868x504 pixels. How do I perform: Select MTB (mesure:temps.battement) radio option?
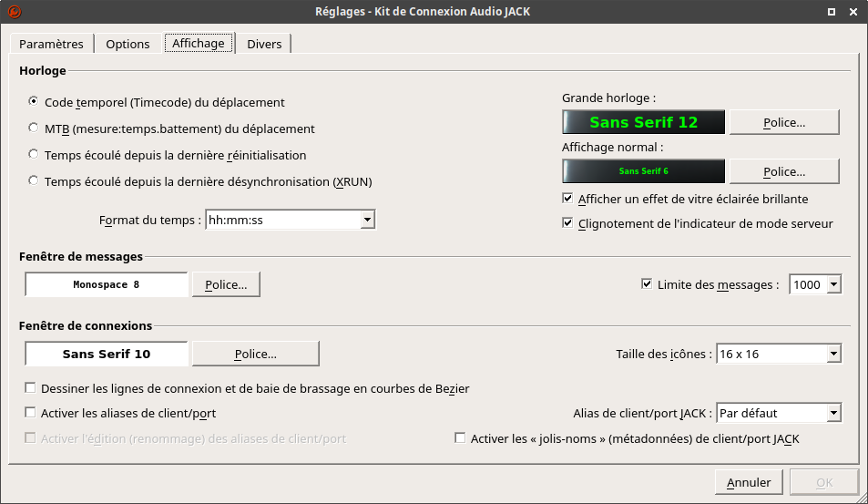pos(34,128)
